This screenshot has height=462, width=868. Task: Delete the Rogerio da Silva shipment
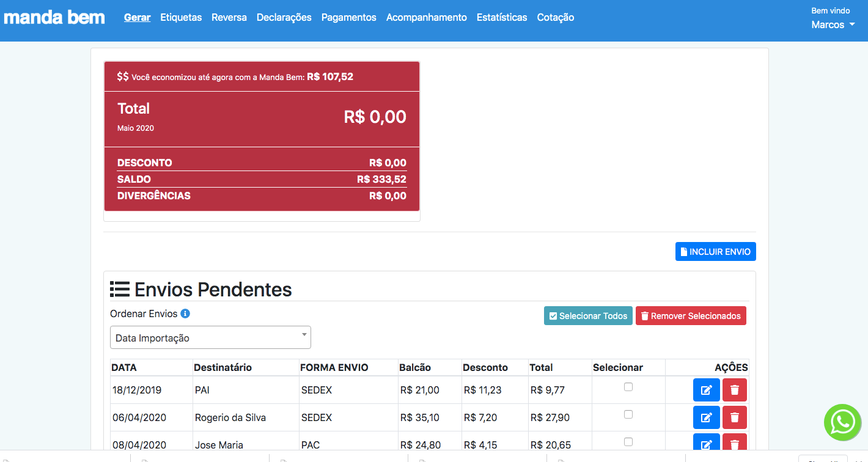point(734,417)
